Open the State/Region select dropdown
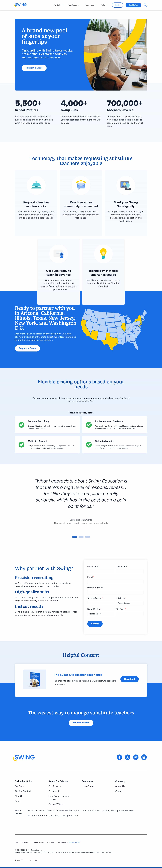This screenshot has width=162, height=868. coord(101,614)
